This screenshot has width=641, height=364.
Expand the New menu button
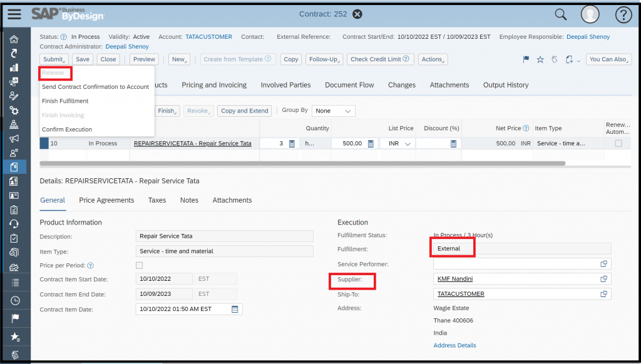tap(179, 59)
